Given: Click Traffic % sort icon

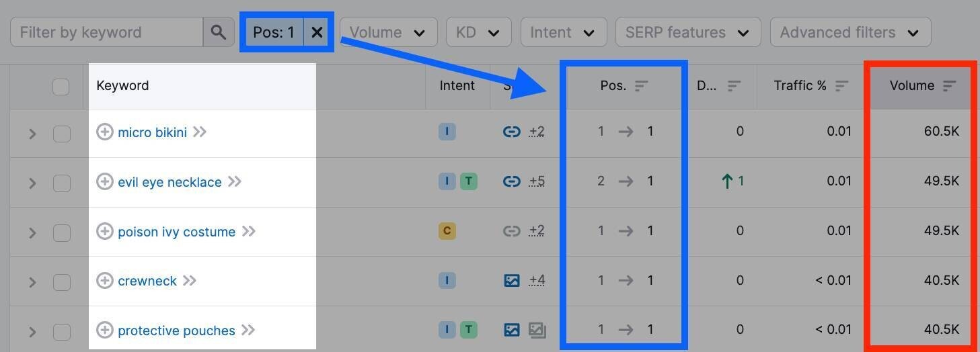Looking at the screenshot, I should click(x=841, y=86).
